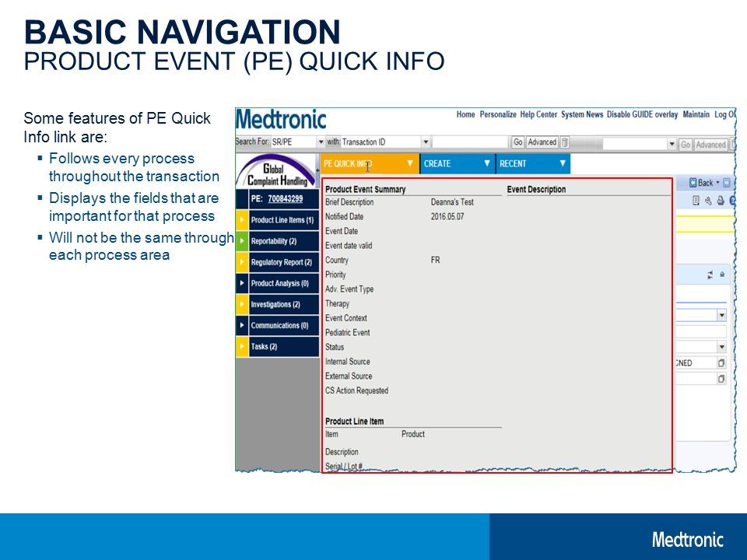This screenshot has height=560, width=747.
Task: Click the printer icon in the right toolbar
Action: [x=721, y=201]
